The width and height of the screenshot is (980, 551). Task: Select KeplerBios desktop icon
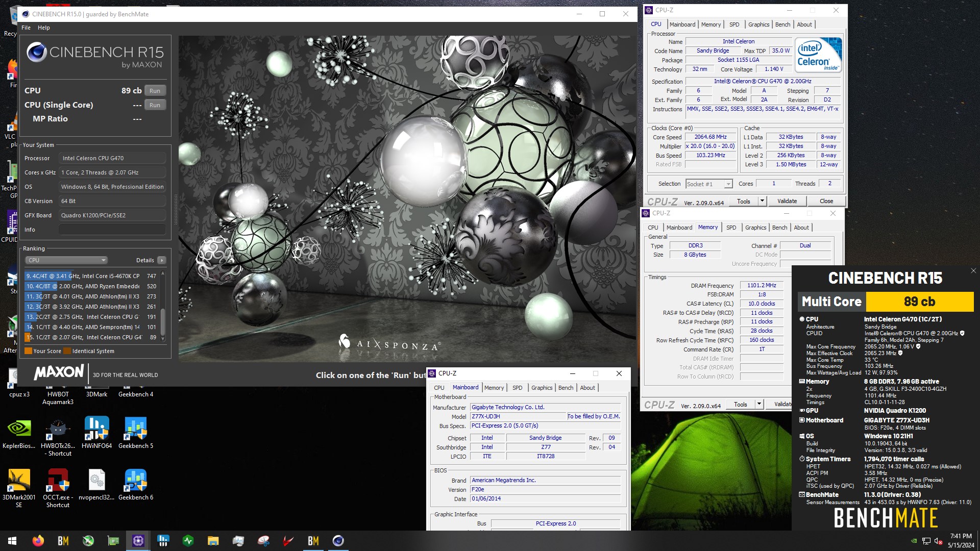tap(19, 433)
